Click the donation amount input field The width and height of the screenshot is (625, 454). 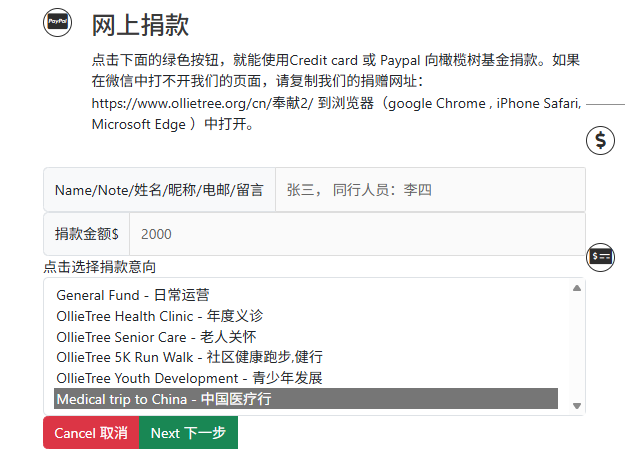click(x=357, y=234)
